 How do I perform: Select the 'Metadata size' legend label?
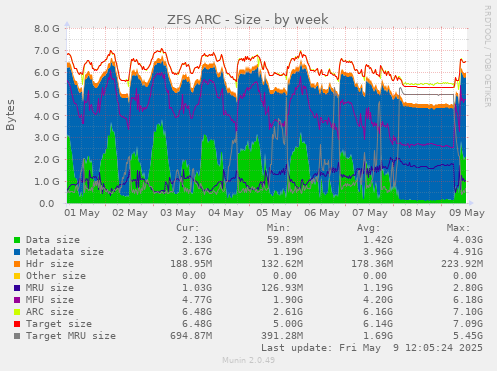pos(65,252)
